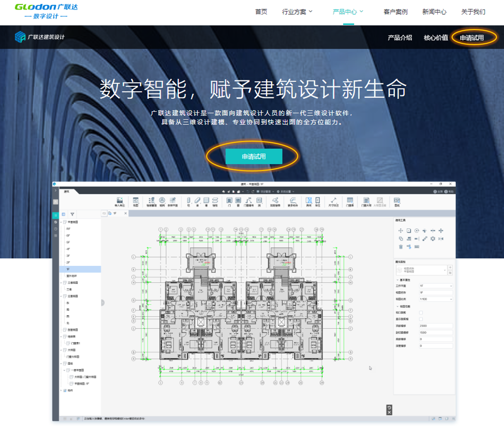Select the 洞 opening tool
Image resolution: width=504 pixels, height=433 pixels.
pyautogui.click(x=259, y=202)
